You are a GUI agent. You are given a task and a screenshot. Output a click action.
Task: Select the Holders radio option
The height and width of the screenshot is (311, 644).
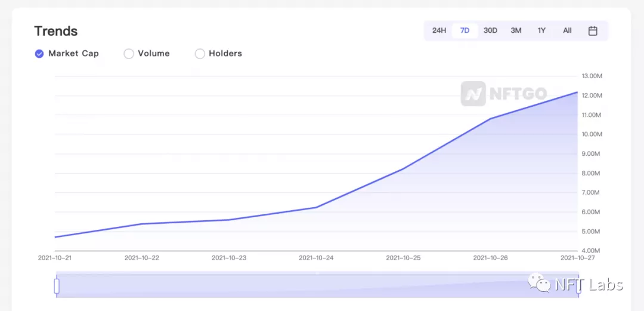pyautogui.click(x=218, y=54)
